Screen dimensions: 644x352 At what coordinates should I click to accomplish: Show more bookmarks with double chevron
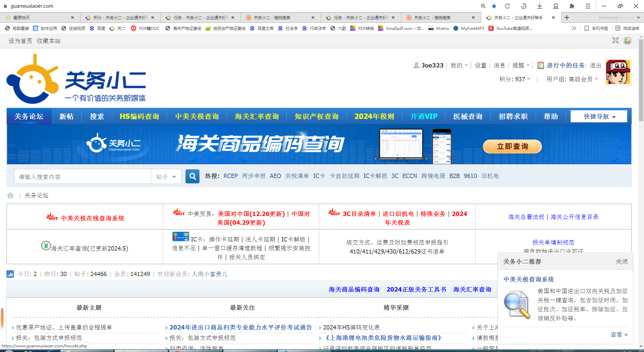pos(574,28)
